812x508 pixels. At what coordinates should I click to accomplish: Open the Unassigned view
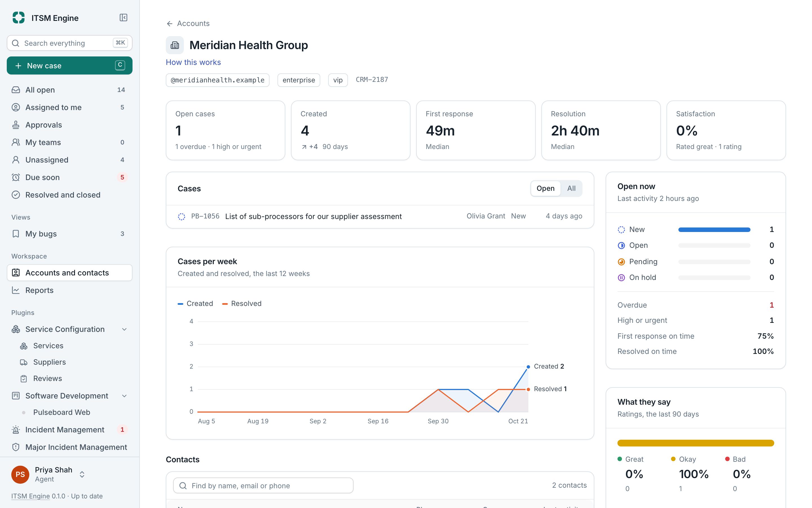click(69, 159)
